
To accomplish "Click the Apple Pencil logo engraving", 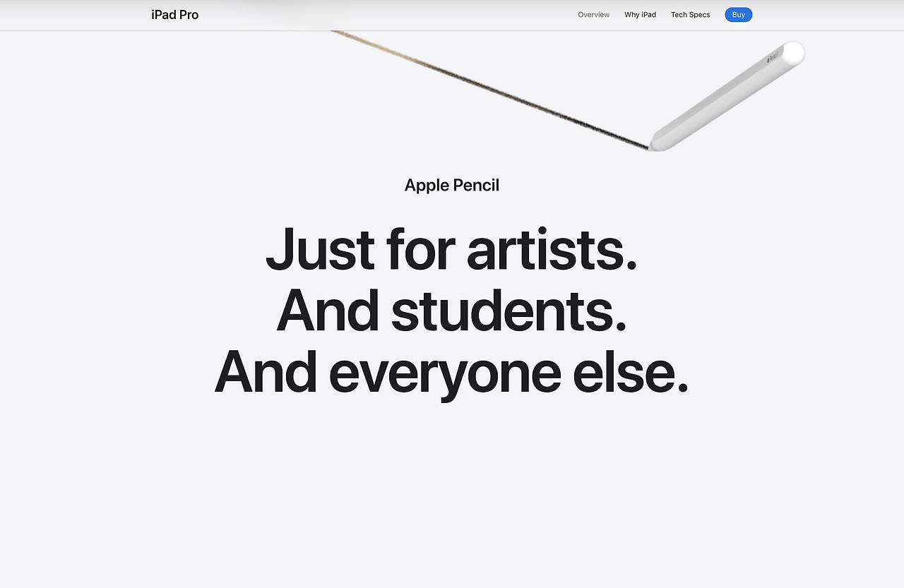I will coord(772,56).
